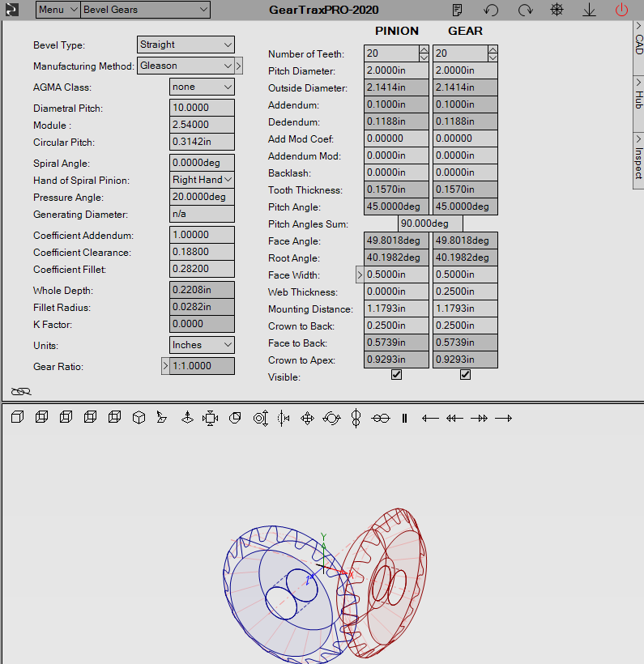
Task: Select the first solid cube view icon
Action: point(17,418)
